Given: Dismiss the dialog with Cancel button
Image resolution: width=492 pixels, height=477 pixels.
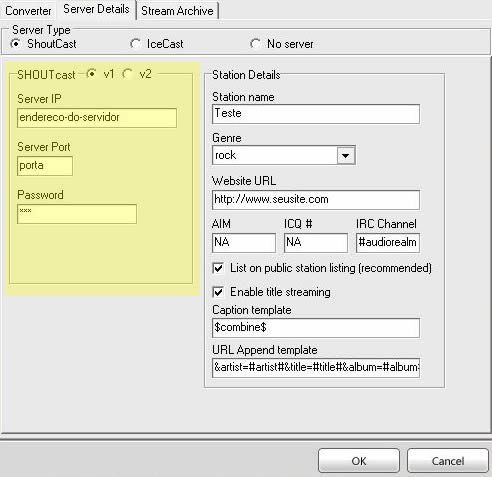Looking at the screenshot, I should click(x=448, y=461).
